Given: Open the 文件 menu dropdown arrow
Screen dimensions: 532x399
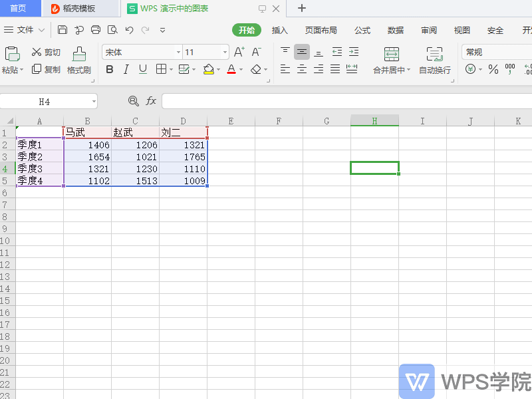Looking at the screenshot, I should coord(41,30).
